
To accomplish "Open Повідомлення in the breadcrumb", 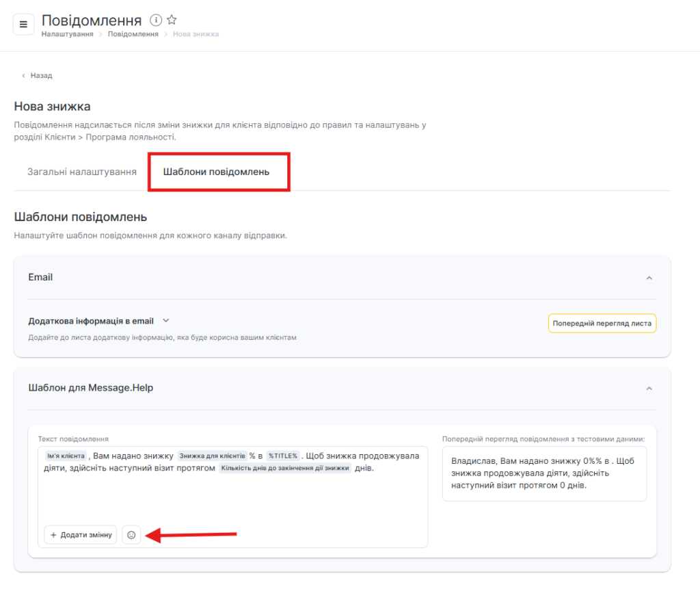I will [133, 34].
